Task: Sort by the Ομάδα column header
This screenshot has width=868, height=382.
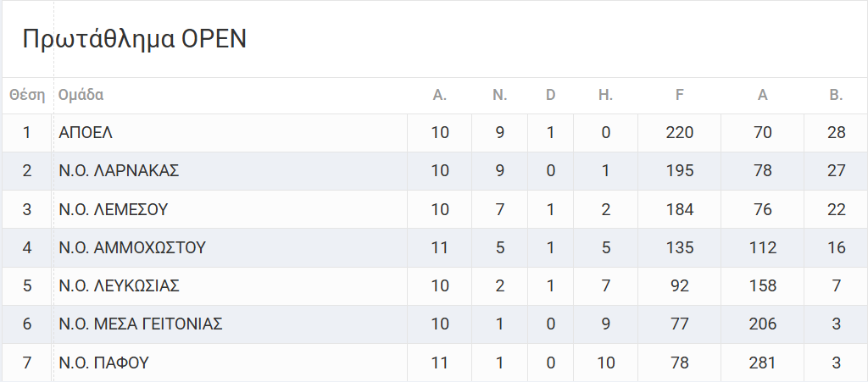Action: [81, 95]
